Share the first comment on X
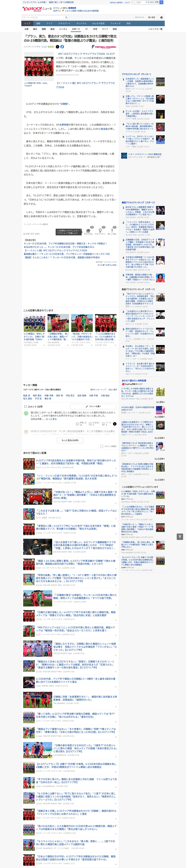This screenshot has height=868, width=186. 114,424
